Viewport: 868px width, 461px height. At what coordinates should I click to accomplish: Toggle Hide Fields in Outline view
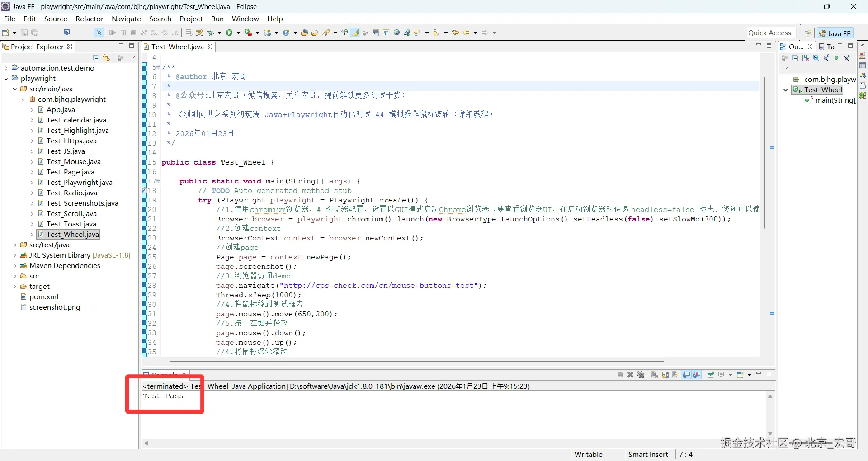[x=816, y=58]
